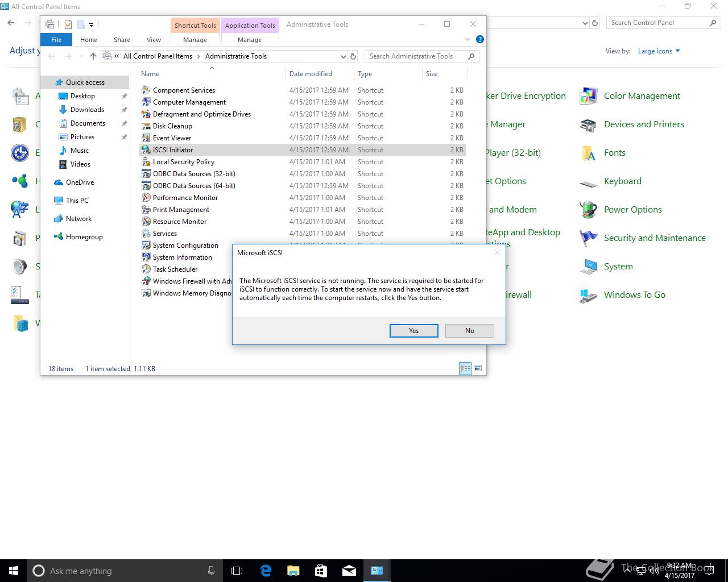Click Yes in Microsoft iSCSI dialog
728x582 pixels.
click(x=413, y=331)
